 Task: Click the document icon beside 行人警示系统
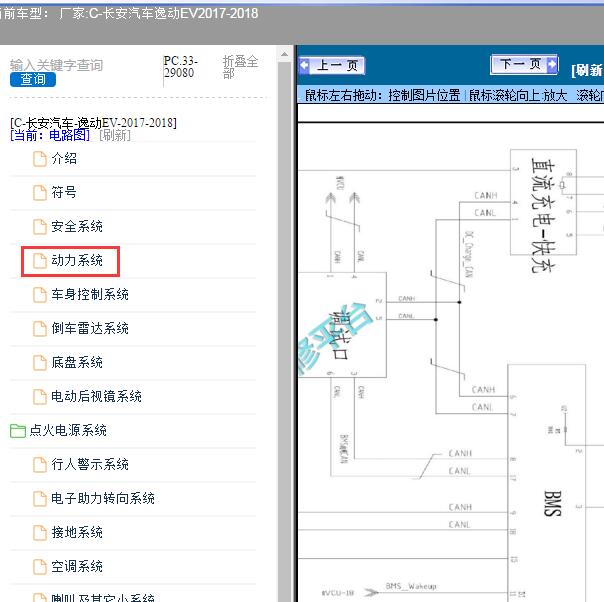(x=40, y=464)
